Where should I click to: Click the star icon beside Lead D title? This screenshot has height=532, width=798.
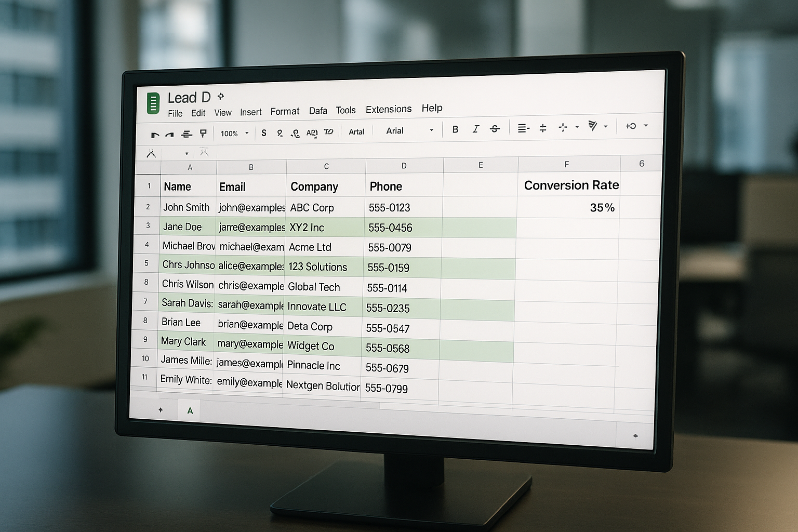221,96
